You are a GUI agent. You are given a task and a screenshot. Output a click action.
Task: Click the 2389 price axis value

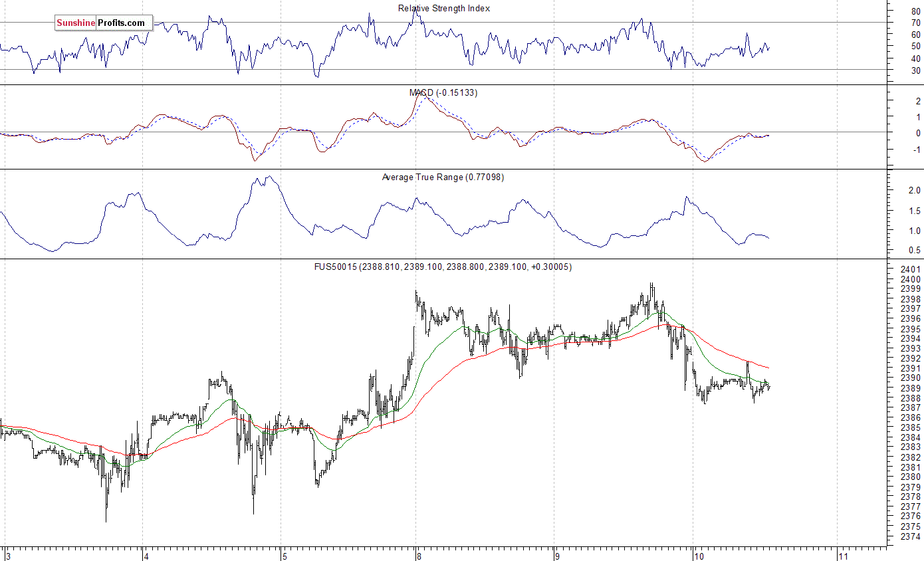point(911,388)
